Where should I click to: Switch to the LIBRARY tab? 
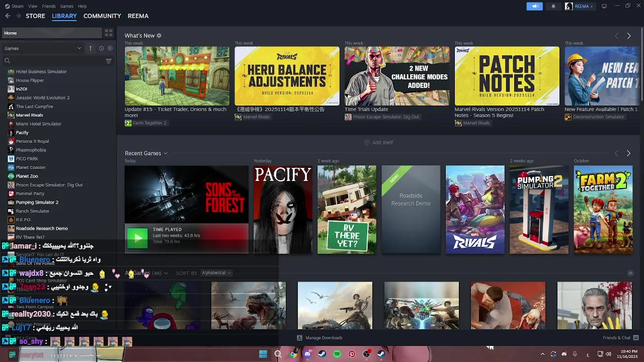(64, 16)
